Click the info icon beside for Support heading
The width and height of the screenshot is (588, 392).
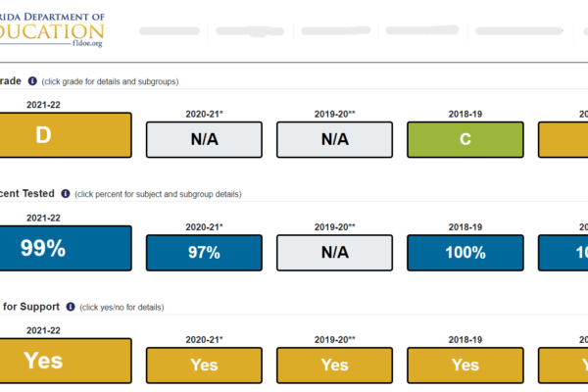tap(71, 307)
